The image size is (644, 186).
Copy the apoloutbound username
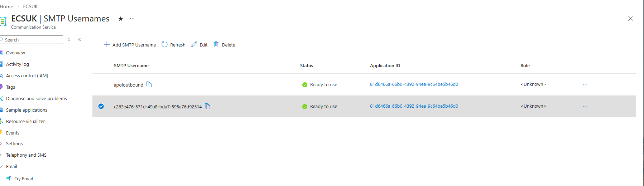pyautogui.click(x=149, y=84)
